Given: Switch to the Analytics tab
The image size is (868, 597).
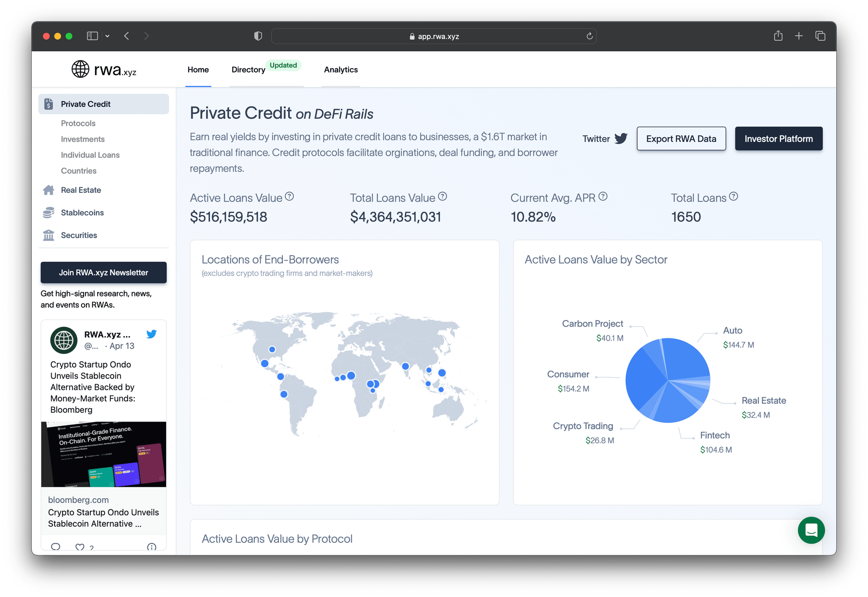Looking at the screenshot, I should [340, 69].
